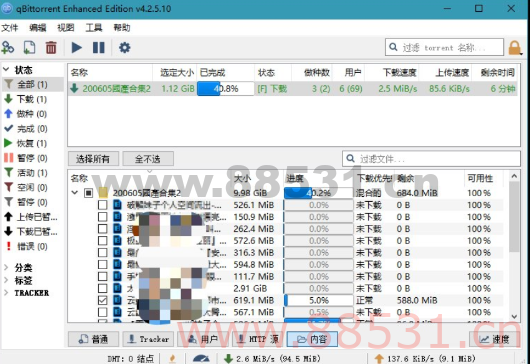
Task: Click the flame icon in status bar
Action: 173,359
